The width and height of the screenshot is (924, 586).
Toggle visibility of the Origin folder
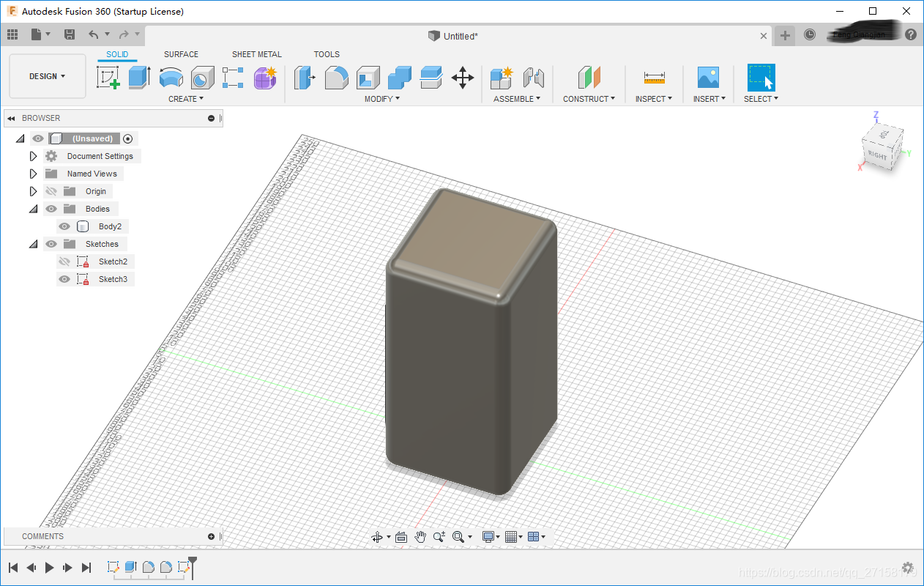point(51,191)
